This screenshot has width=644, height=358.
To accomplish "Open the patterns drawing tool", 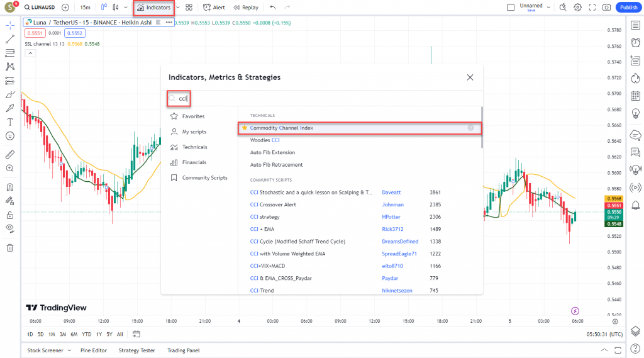I will click(10, 67).
